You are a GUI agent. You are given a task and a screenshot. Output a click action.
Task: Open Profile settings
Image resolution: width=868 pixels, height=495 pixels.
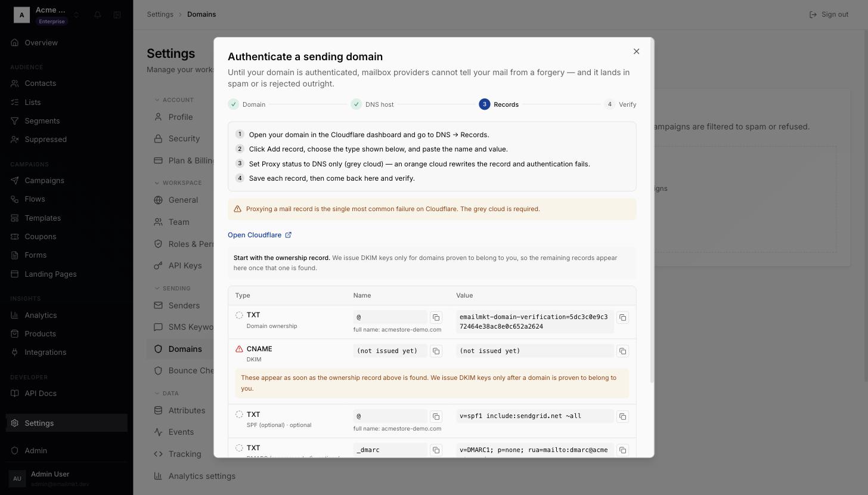(181, 117)
